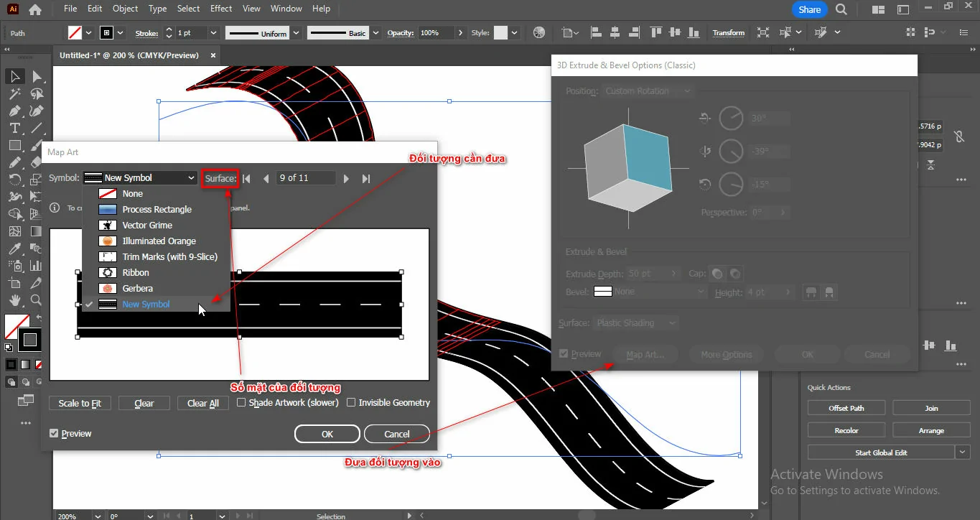
Task: Activate the Hand tool
Action: click(14, 300)
